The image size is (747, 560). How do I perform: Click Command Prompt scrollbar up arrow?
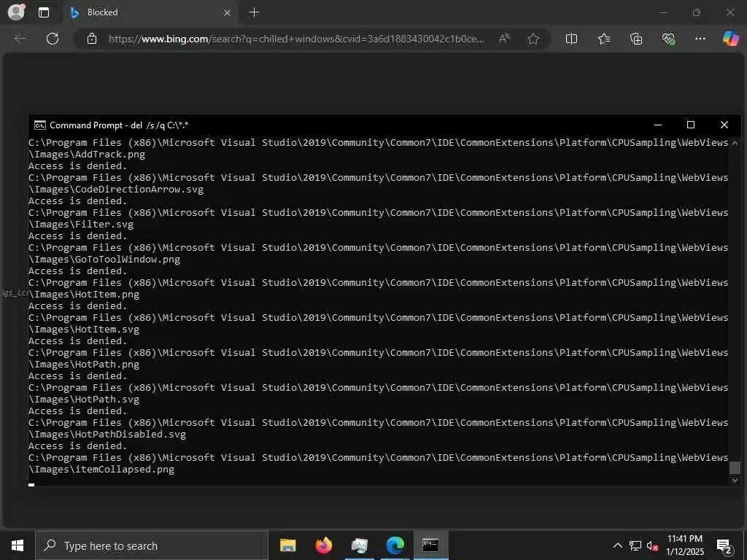[x=735, y=142]
